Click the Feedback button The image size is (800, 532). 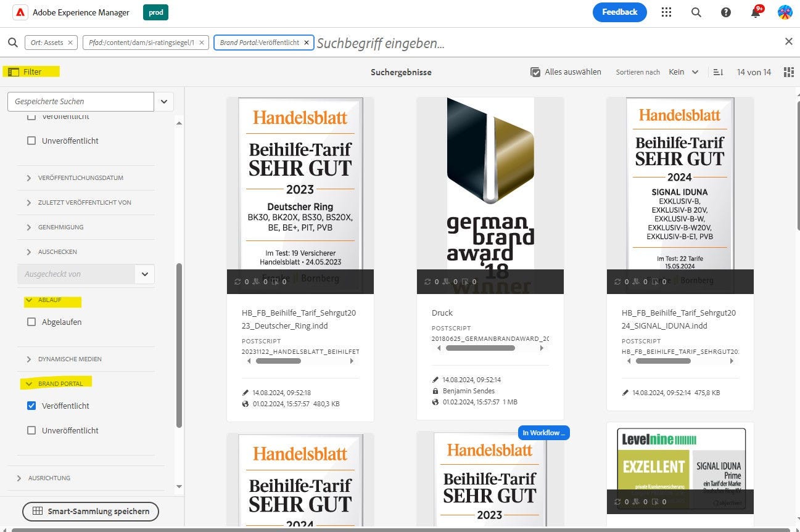[619, 12]
